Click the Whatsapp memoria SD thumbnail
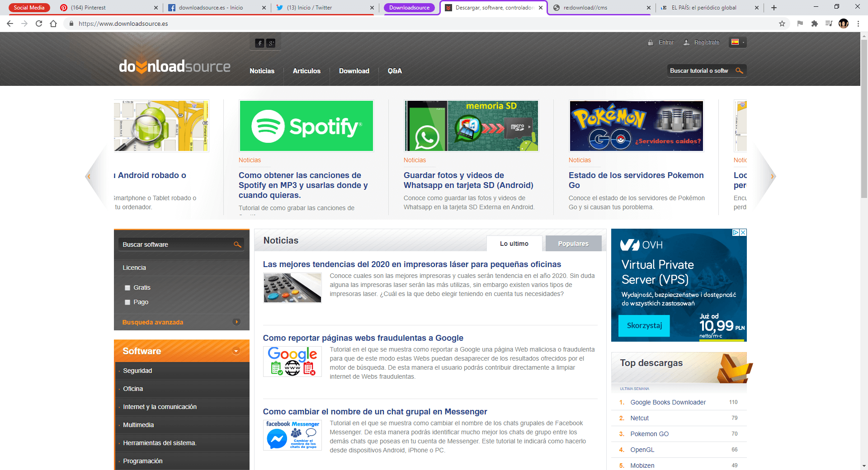 (472, 126)
